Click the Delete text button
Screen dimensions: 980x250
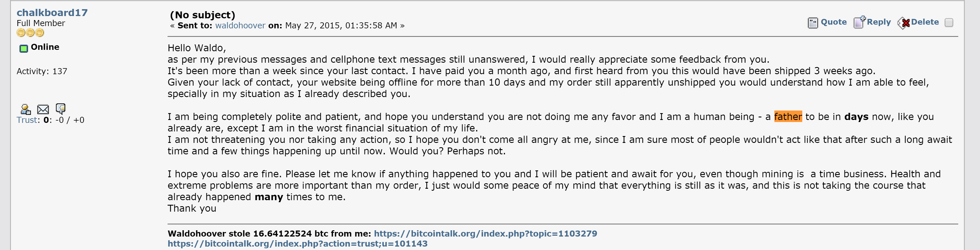(925, 22)
